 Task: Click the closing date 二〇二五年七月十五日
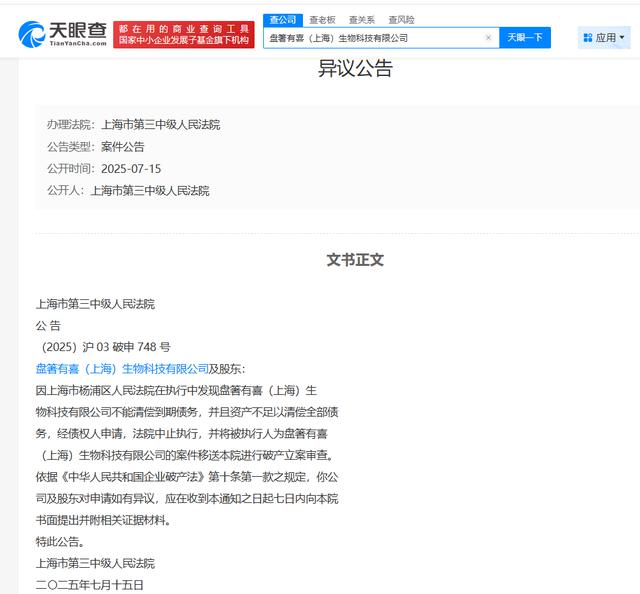89,585
